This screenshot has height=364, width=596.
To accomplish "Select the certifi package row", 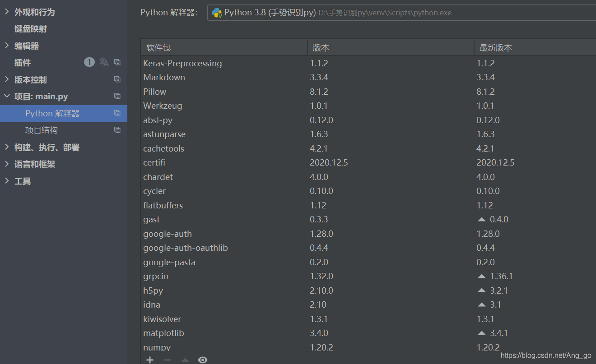I will click(368, 162).
